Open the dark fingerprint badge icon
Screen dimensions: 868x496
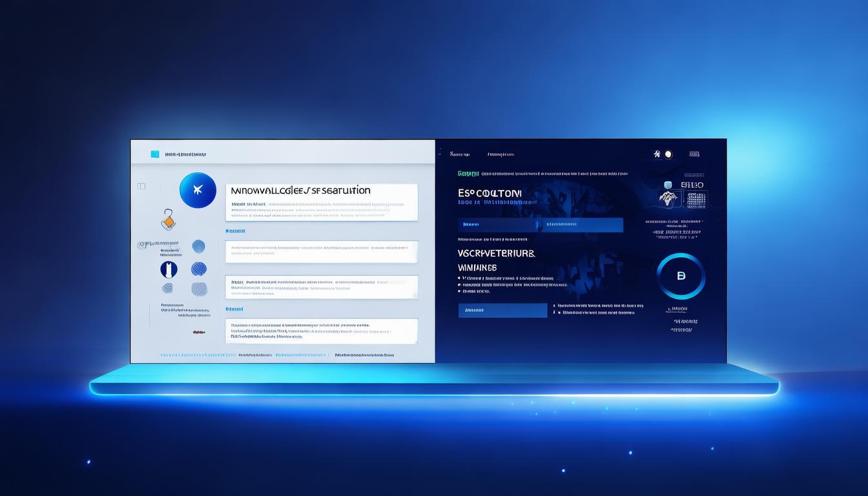(168, 269)
